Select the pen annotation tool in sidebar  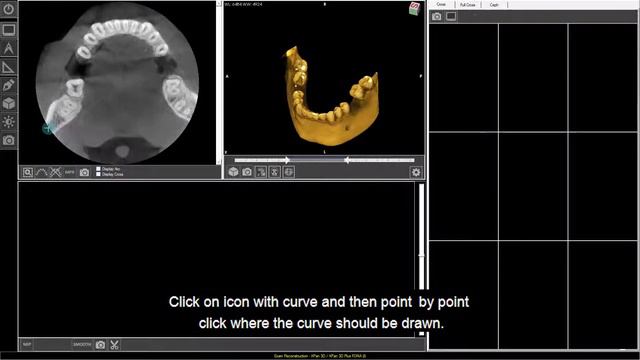[8, 85]
